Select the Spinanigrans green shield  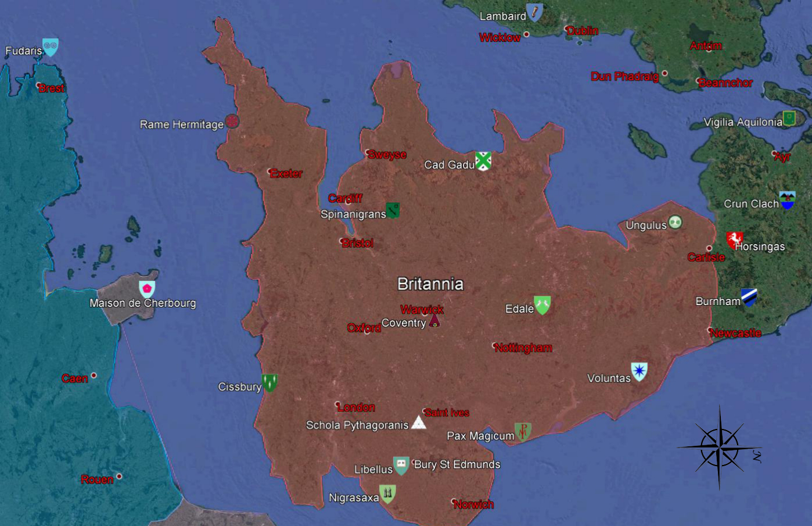point(393,210)
